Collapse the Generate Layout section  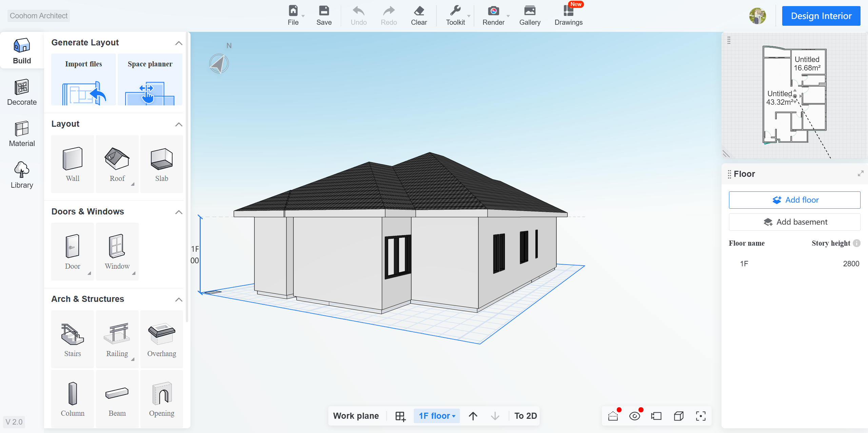179,43
